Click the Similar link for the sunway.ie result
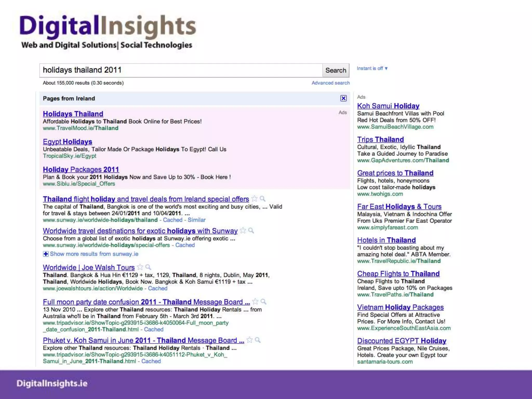 pyautogui.click(x=196, y=220)
